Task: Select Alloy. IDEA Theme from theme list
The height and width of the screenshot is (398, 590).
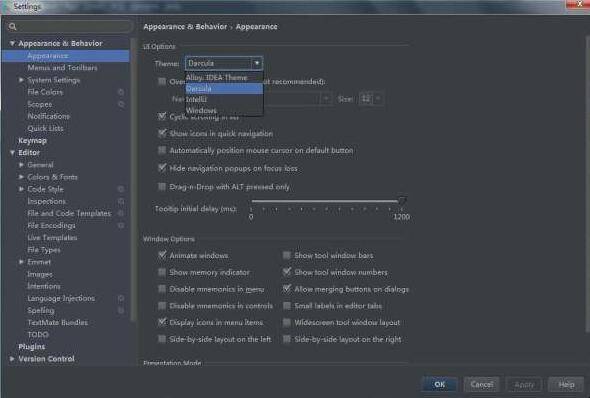Action: coord(224,78)
